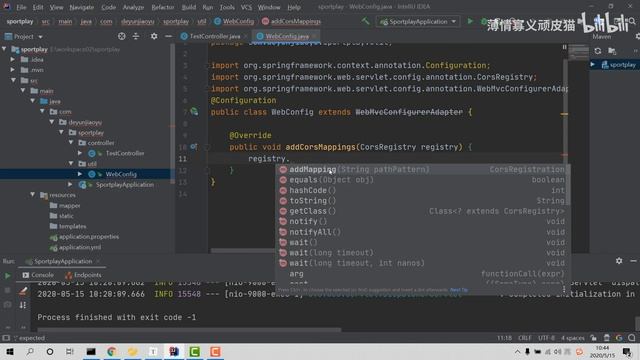This screenshot has height=360, width=640.
Task: Open the Edit menu
Action: 38,7
